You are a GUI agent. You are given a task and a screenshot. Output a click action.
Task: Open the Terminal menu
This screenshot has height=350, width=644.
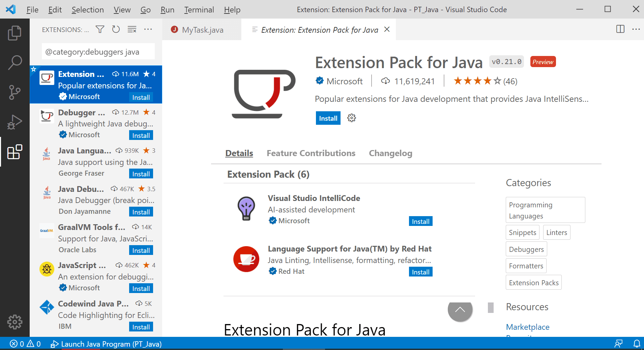pos(199,9)
